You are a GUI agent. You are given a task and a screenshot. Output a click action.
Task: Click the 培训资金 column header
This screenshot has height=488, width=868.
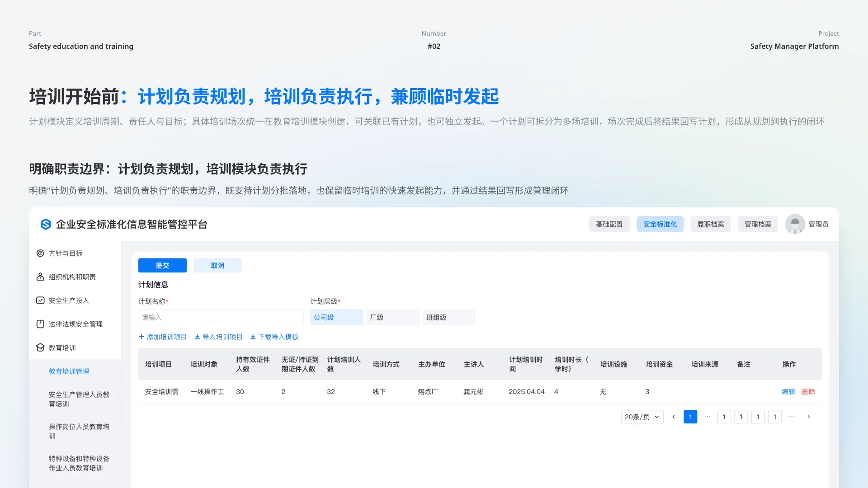click(x=659, y=364)
